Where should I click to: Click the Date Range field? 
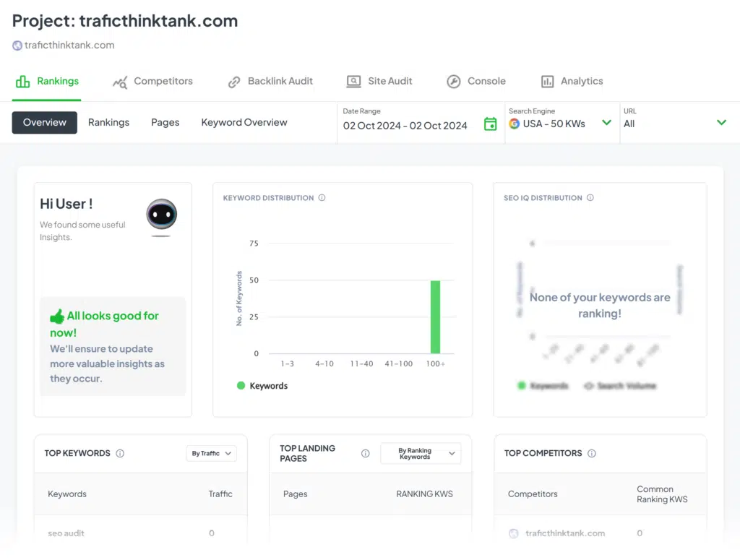(405, 125)
